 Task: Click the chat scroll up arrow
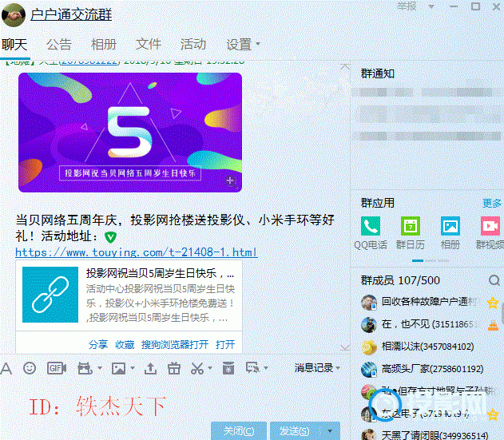[x=345, y=66]
